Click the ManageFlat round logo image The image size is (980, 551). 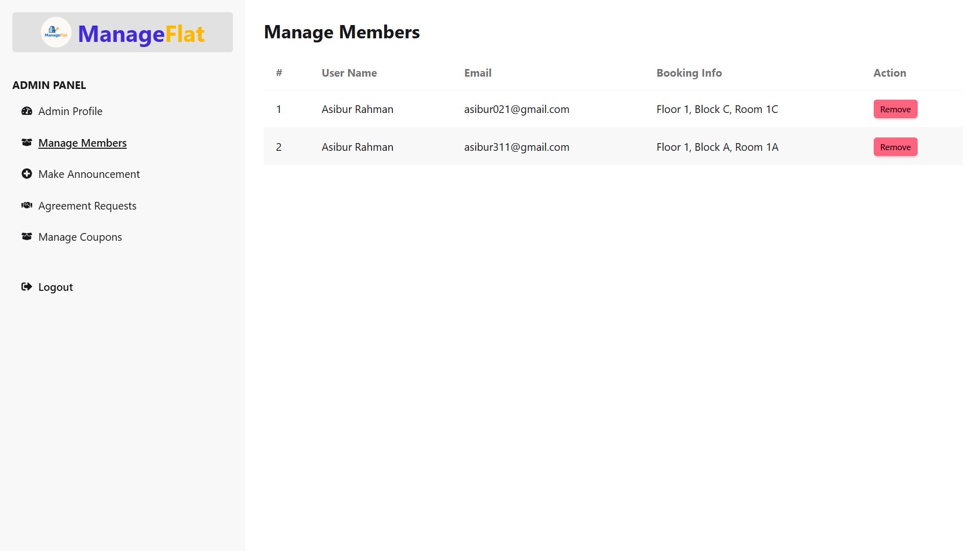[56, 32]
